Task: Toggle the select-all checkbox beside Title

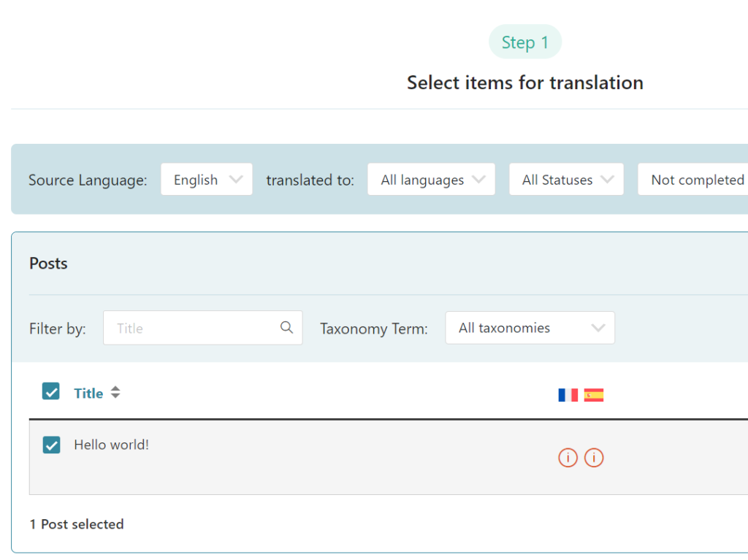Action: click(x=51, y=391)
